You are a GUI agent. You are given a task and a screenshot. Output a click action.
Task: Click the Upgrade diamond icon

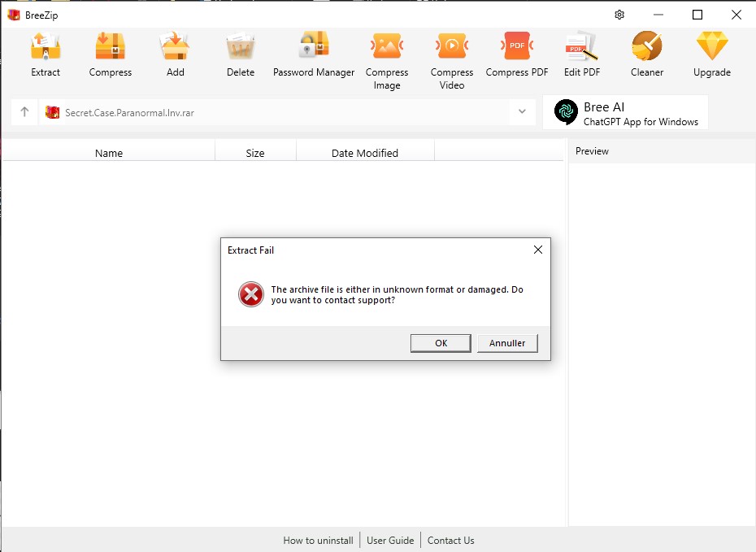(x=712, y=48)
